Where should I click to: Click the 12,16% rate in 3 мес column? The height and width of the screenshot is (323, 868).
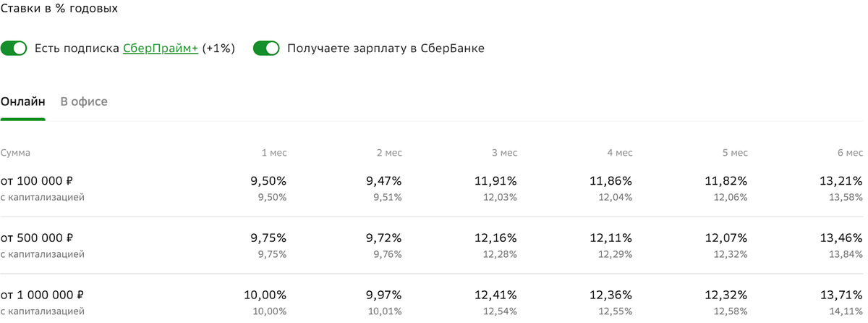click(x=497, y=238)
